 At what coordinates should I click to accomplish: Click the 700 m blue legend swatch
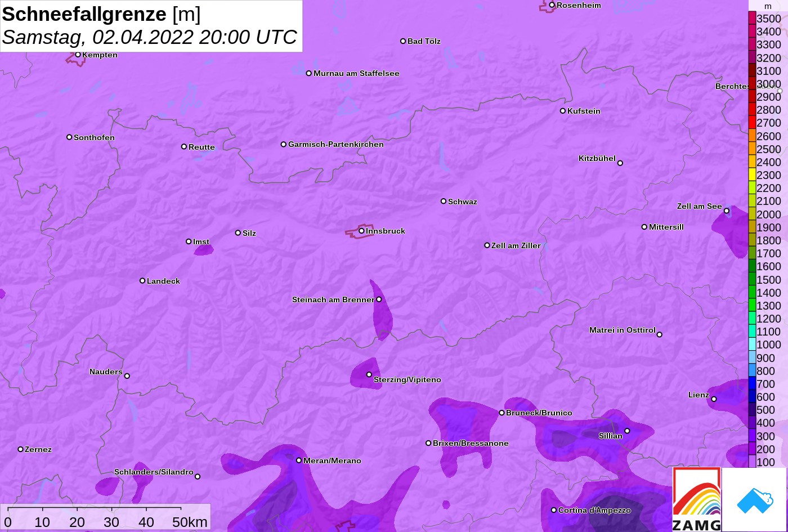(x=752, y=384)
